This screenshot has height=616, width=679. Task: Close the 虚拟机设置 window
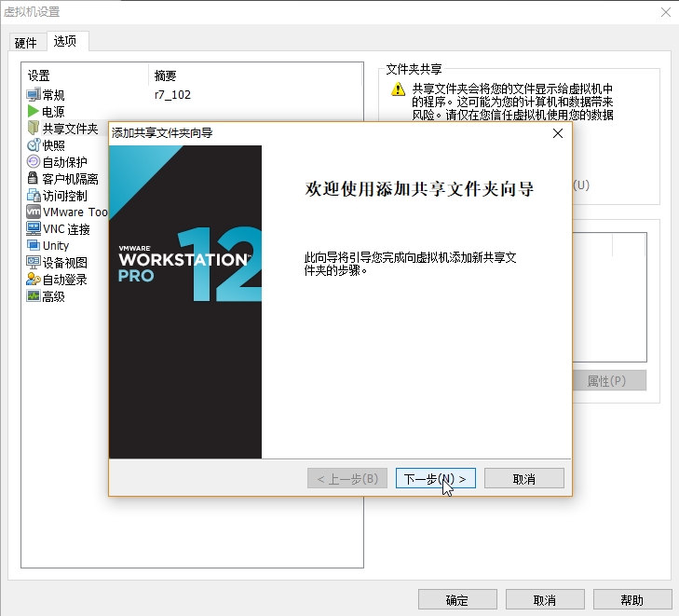coord(666,12)
